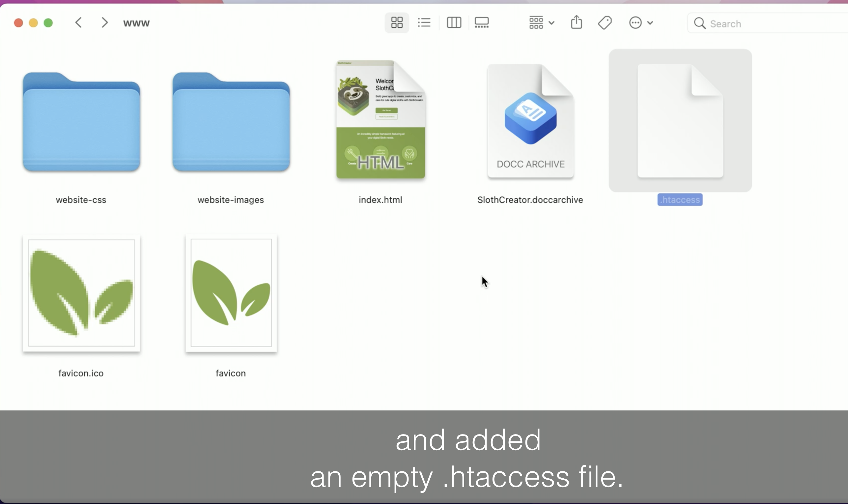848x504 pixels.
Task: Go forward with the right chevron
Action: click(x=104, y=23)
